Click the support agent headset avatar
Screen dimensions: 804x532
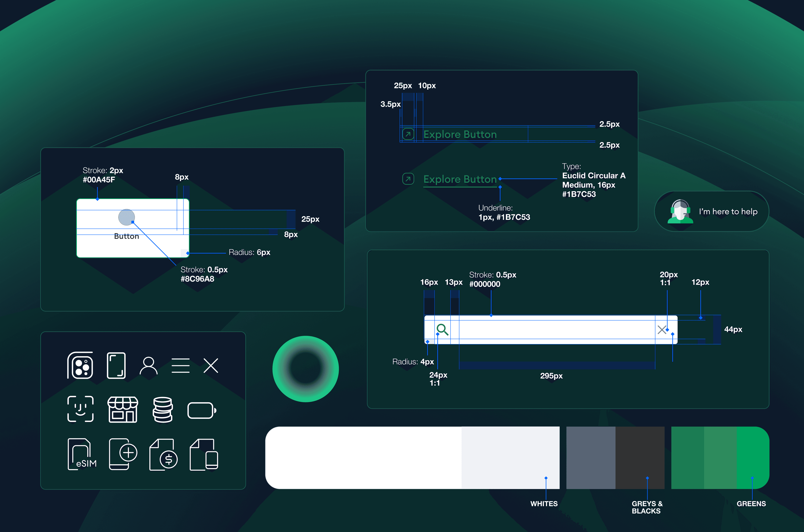click(680, 211)
